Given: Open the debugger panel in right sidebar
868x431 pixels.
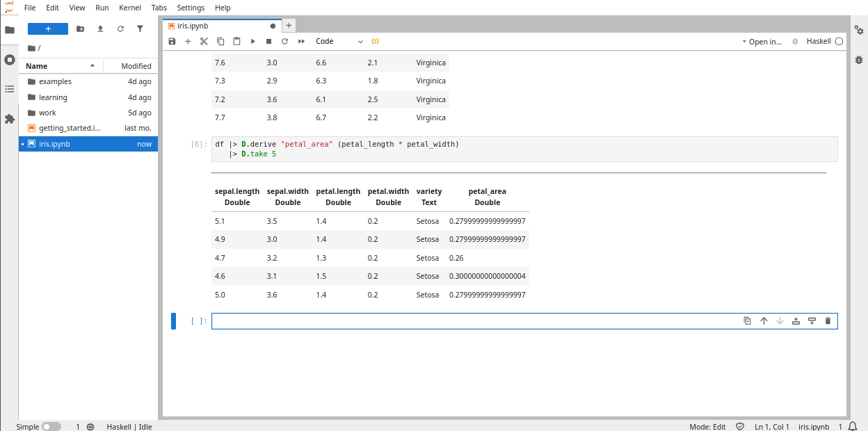Looking at the screenshot, I should pyautogui.click(x=859, y=60).
